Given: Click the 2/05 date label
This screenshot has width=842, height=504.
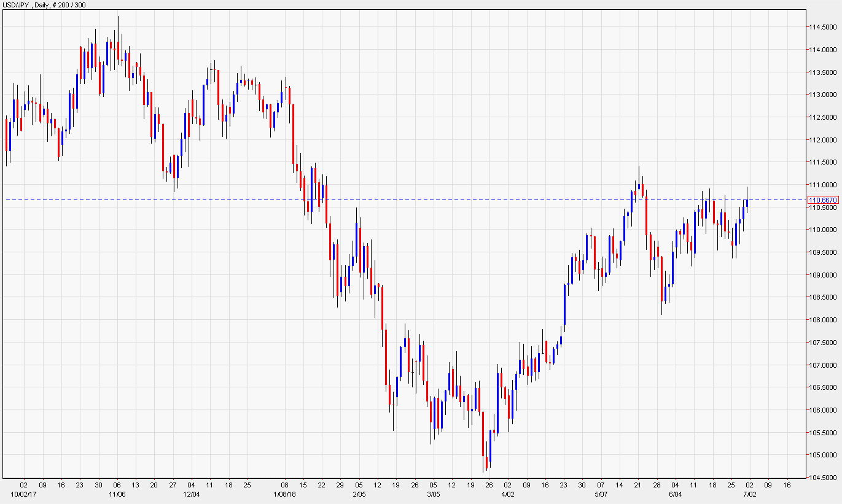Looking at the screenshot, I should pyautogui.click(x=359, y=494).
